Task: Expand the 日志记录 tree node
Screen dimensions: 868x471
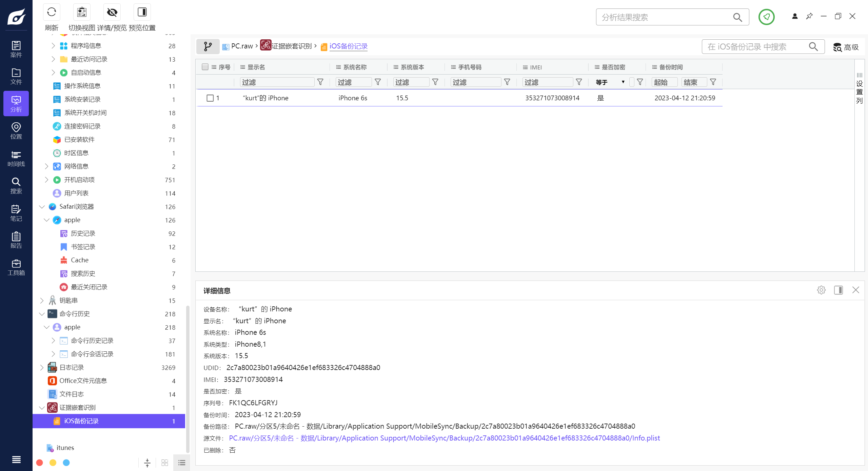Action: coord(42,367)
